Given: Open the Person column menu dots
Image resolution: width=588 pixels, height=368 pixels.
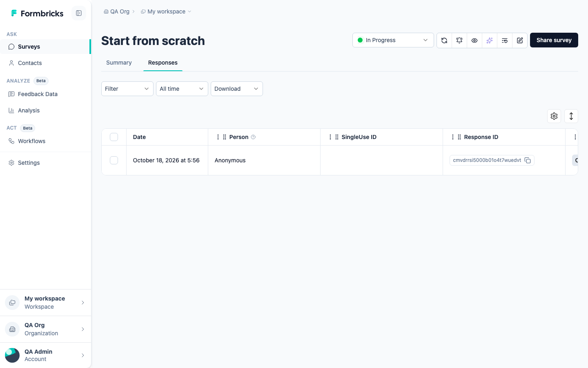Looking at the screenshot, I should (x=218, y=137).
